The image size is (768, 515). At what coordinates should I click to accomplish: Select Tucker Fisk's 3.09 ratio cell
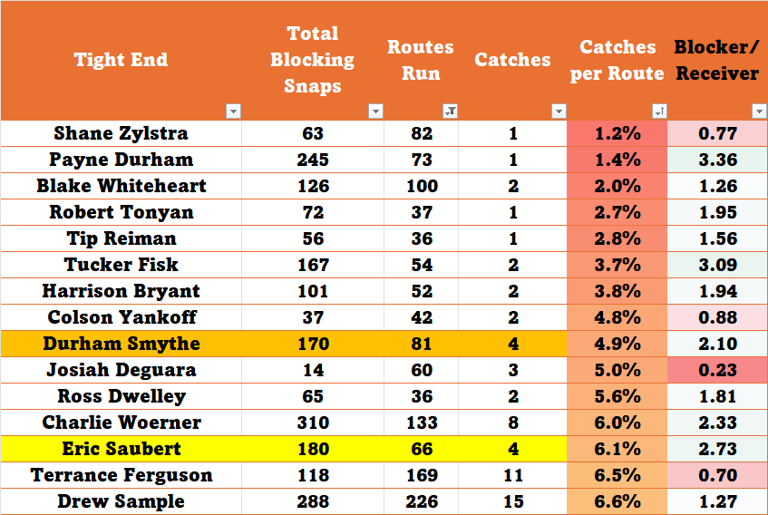(717, 264)
